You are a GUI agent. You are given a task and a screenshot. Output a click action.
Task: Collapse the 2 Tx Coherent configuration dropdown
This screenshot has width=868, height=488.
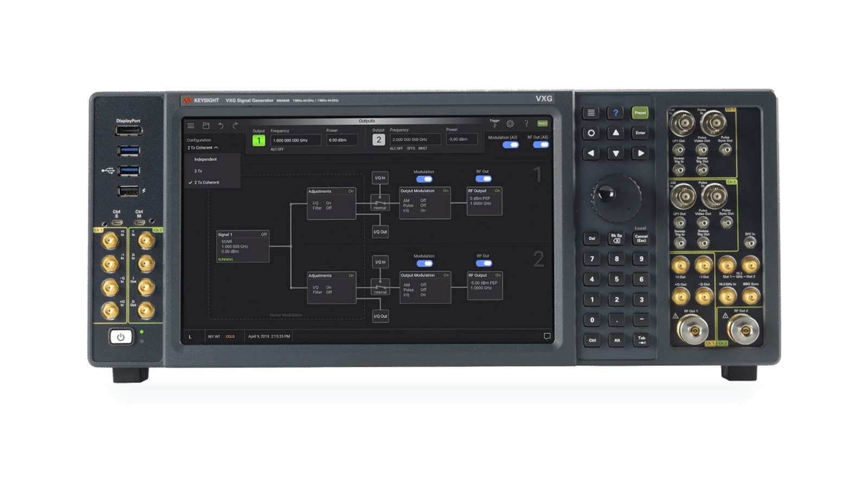[x=203, y=147]
